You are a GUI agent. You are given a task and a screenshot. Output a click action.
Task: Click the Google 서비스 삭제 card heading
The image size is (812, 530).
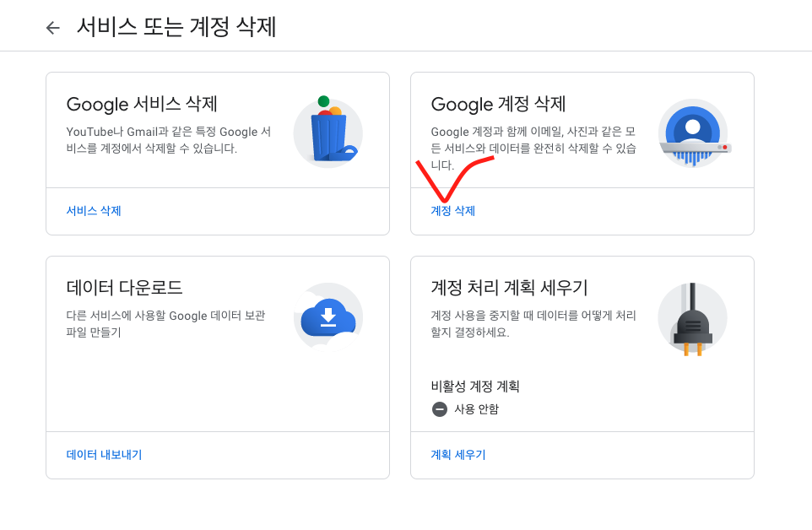pos(142,104)
